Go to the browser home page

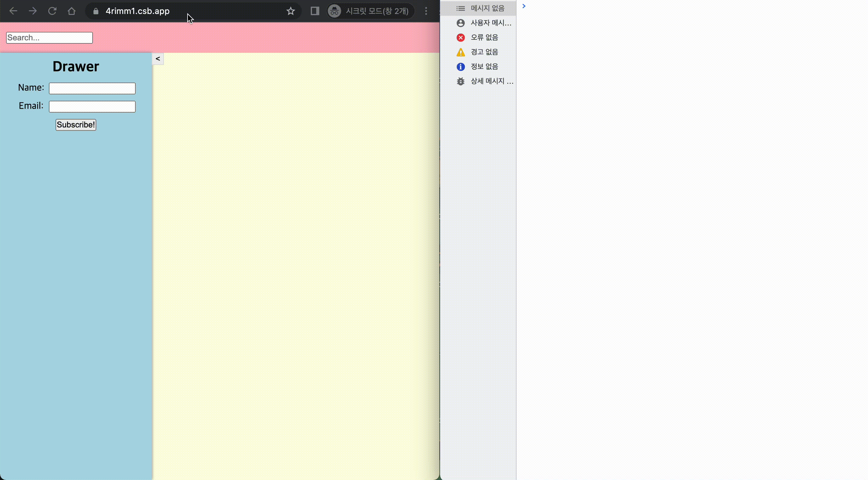[x=71, y=11]
